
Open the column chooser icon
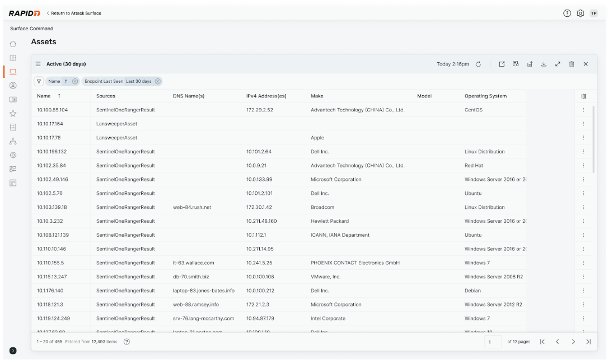coord(583,96)
